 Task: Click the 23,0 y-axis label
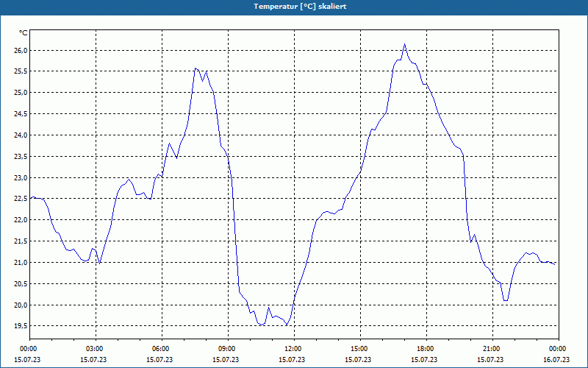tap(21, 177)
